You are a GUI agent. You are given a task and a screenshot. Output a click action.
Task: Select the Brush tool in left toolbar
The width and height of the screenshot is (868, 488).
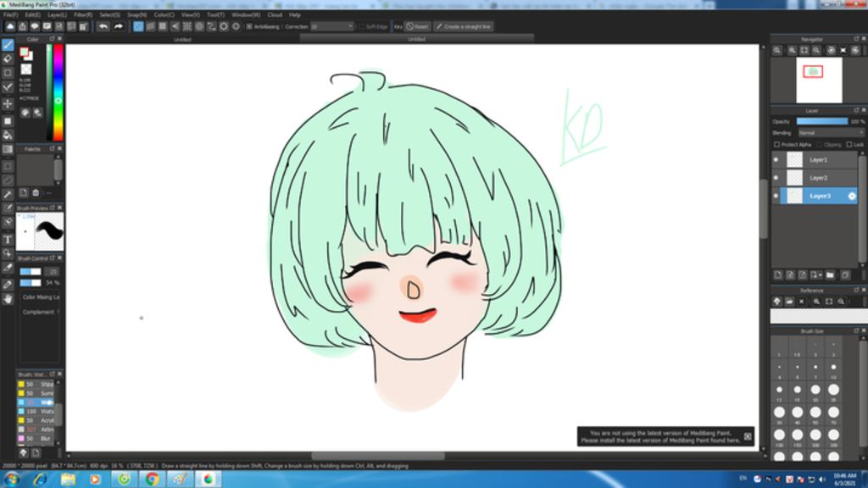click(8, 45)
